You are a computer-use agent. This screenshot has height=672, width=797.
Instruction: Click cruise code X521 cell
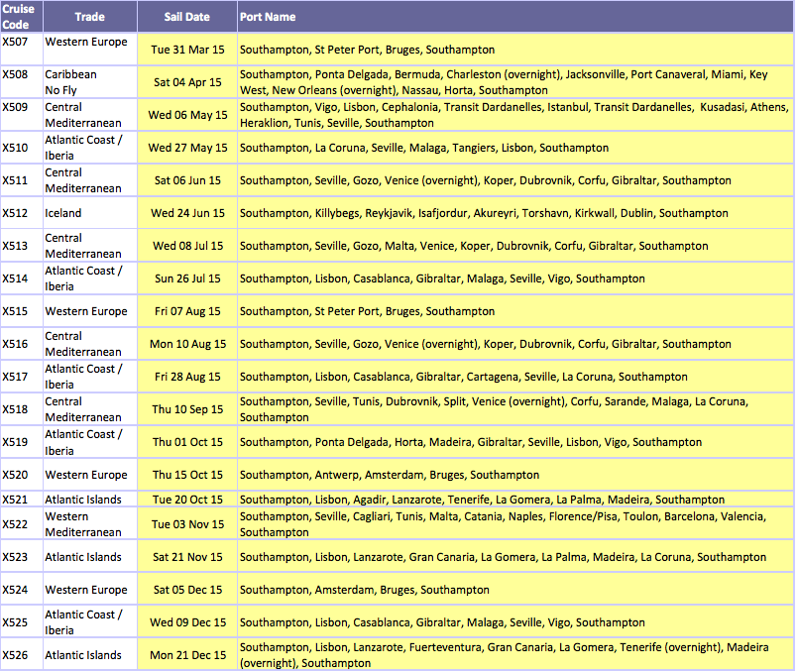coord(21,500)
